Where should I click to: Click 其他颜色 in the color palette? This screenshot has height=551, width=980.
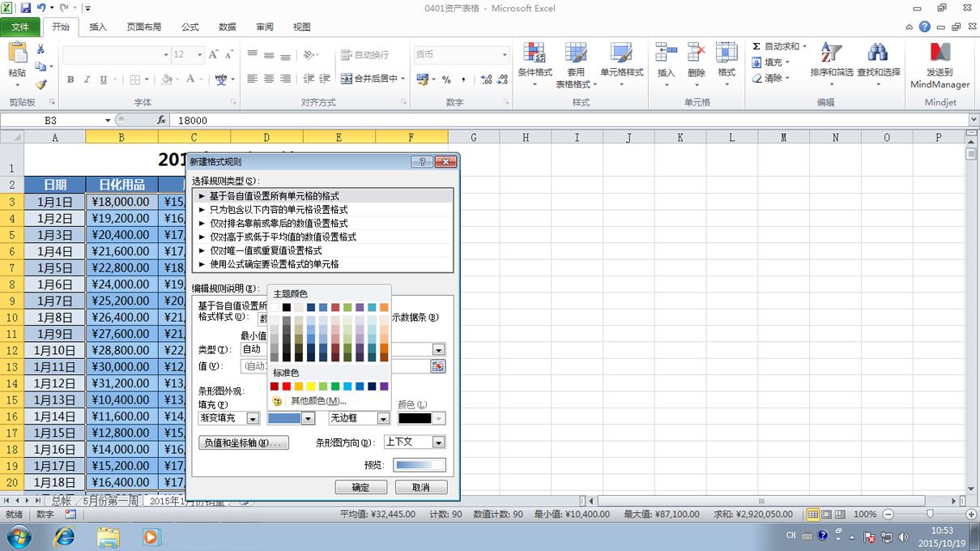click(318, 401)
